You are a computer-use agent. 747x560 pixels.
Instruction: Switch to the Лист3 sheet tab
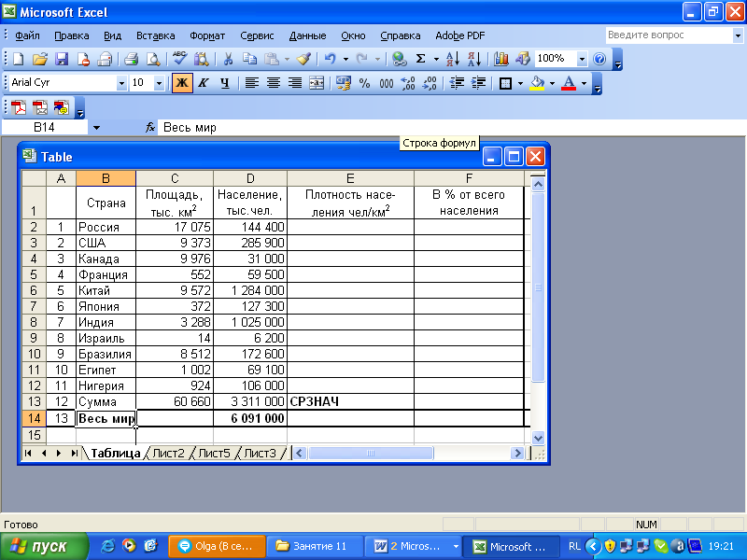coord(260,453)
